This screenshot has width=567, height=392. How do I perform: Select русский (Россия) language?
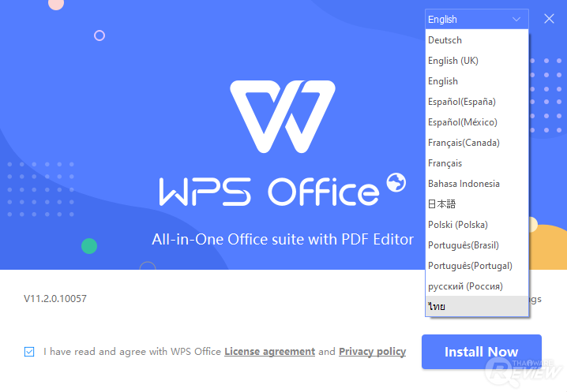pos(477,286)
